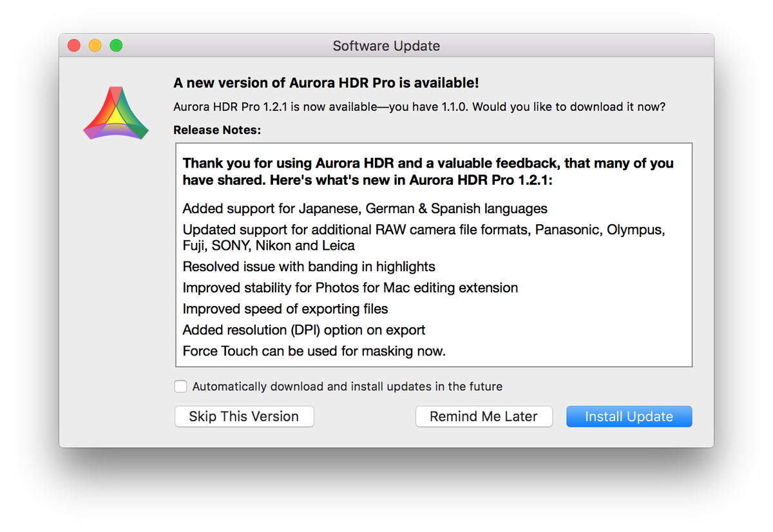Screen dimensions: 773x532
Task: Click the bold "Thank you for using Aurora HDR" paragraph
Action: (x=428, y=171)
